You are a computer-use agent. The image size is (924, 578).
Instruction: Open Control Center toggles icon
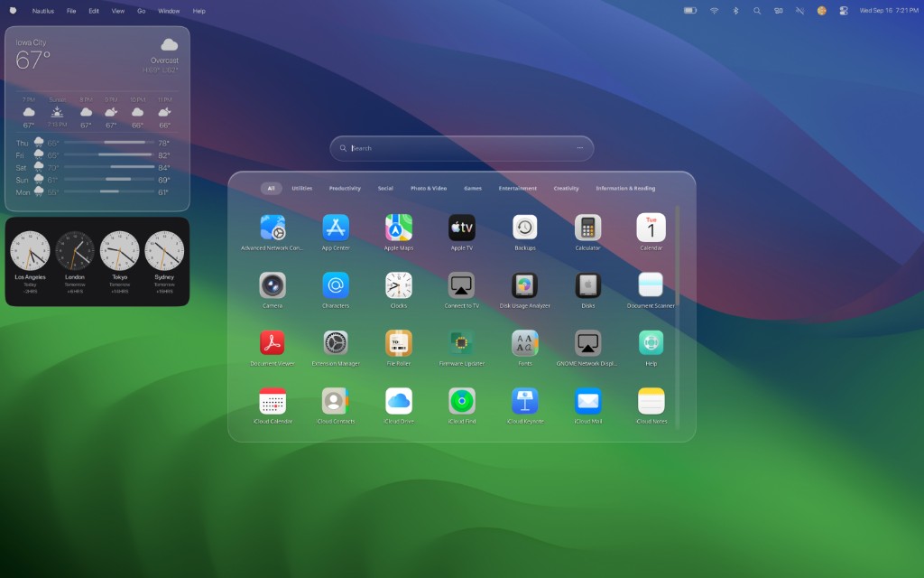point(844,11)
